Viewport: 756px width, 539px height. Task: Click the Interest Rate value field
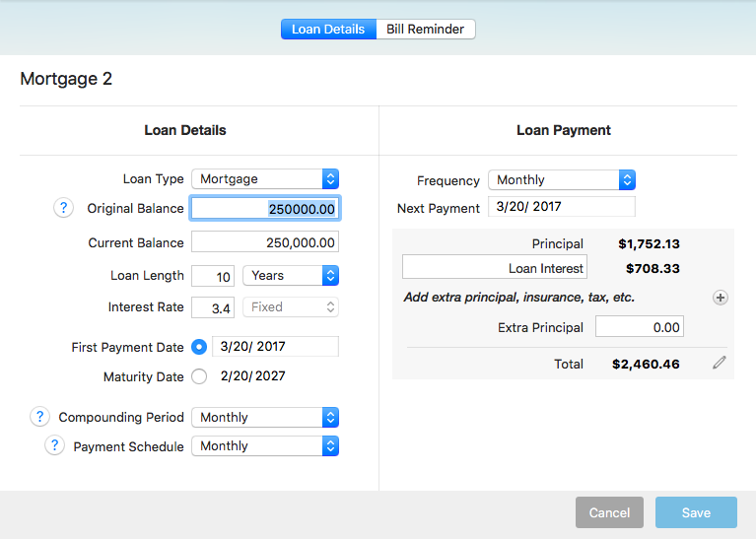click(213, 307)
